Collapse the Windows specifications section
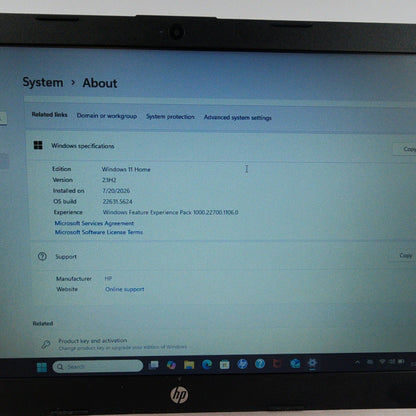This screenshot has width=416, height=416. 220,147
